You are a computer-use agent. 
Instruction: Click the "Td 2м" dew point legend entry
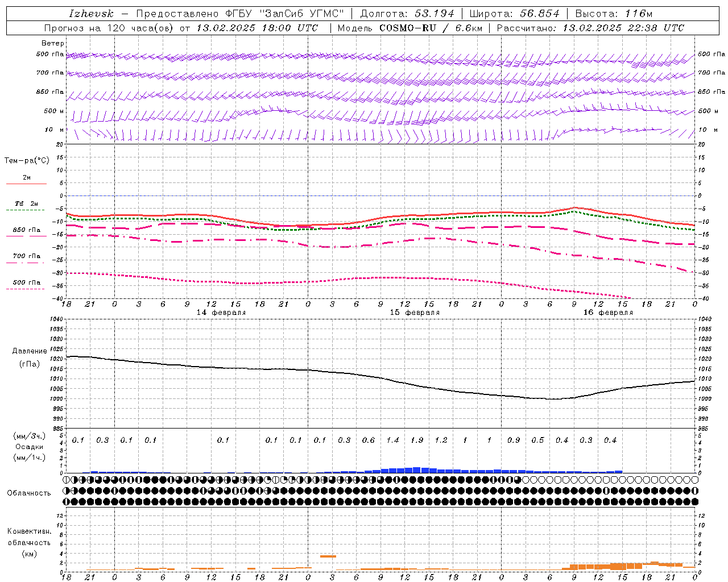[27, 203]
